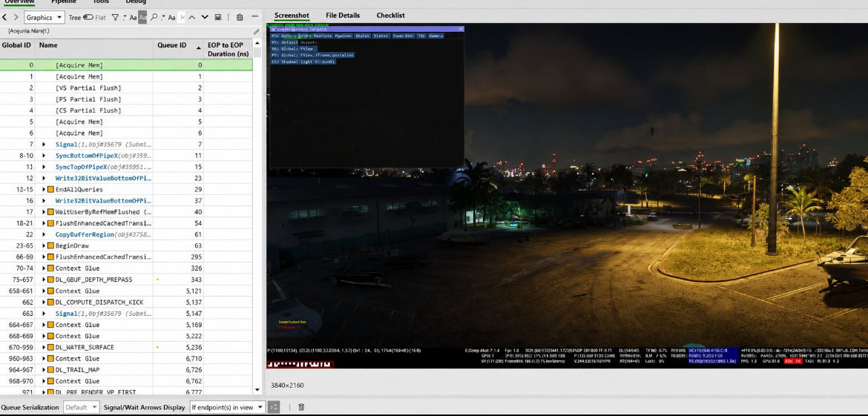Image resolution: width=868 pixels, height=416 pixels.
Task: Expand the DL_GBUF_DEPTH_PREPASS row
Action: (x=44, y=280)
